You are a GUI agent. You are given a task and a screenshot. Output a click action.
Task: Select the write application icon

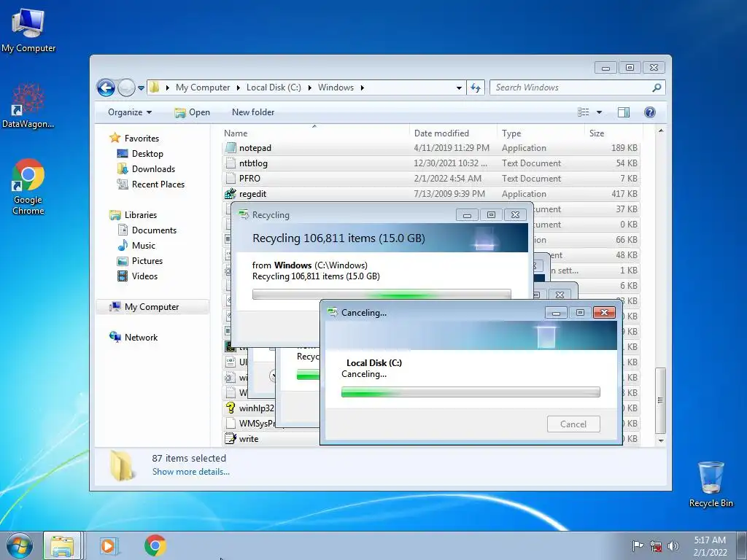click(x=231, y=438)
